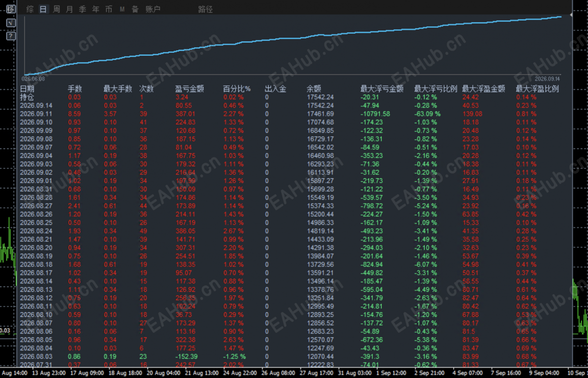Click the 出入金 column header

pos(275,89)
